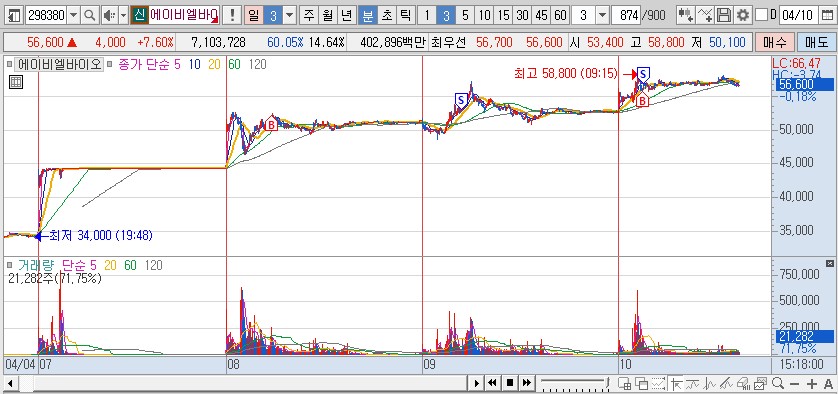Image resolution: width=838 pixels, height=394 pixels.
Task: Open stock search with the magnifier icon
Action: (x=90, y=15)
